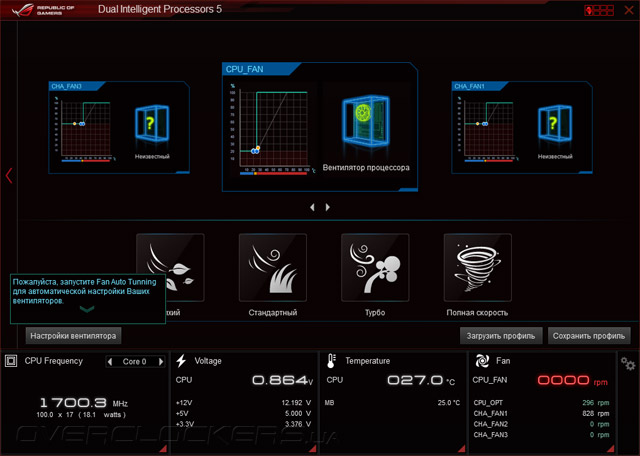
Task: Click the +3.3V 3.376 V row
Action: pos(244,424)
